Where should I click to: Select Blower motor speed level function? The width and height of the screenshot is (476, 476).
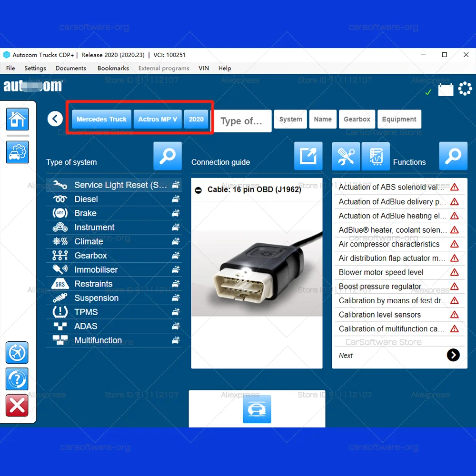click(x=399, y=272)
